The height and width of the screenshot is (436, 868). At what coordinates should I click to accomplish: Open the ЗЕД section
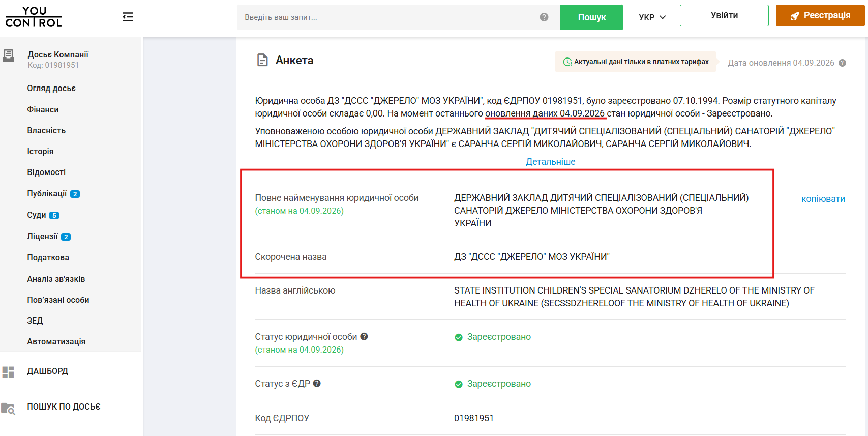[35, 321]
